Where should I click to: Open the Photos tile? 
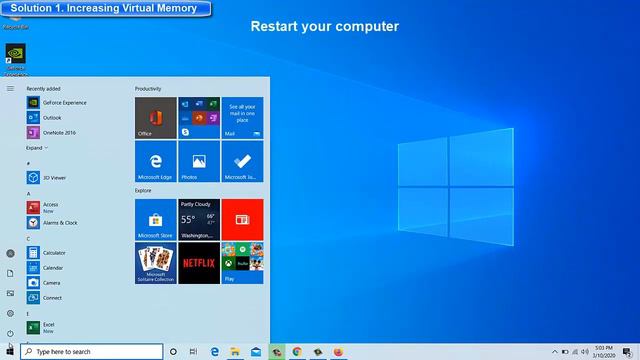[199, 161]
